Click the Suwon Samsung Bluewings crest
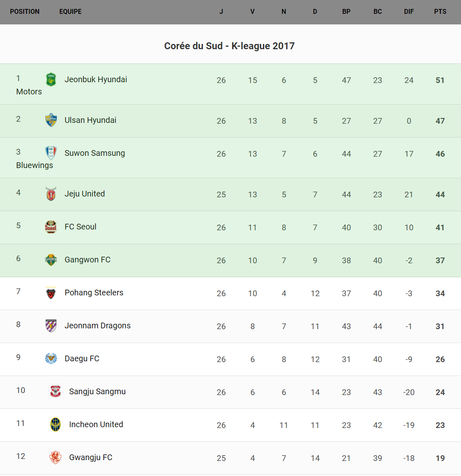 [x=51, y=153]
